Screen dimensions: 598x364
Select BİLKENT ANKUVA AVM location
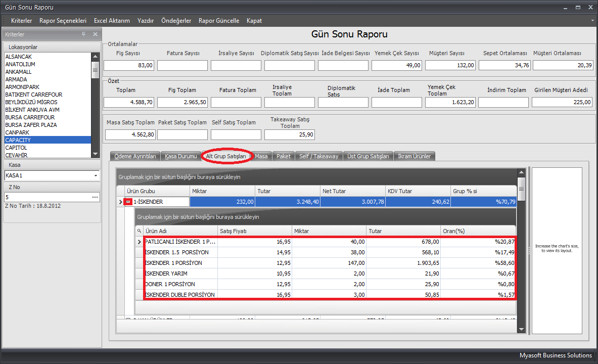(48, 110)
